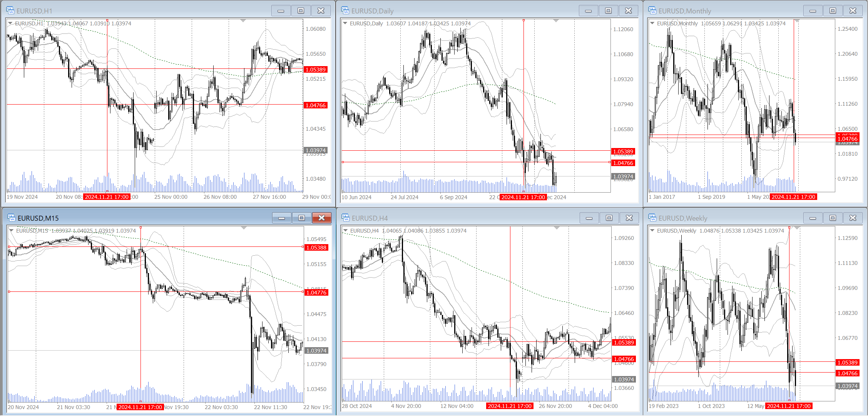Minimize the EURUSD,Weekly chart window
868x416 pixels.
(813, 218)
